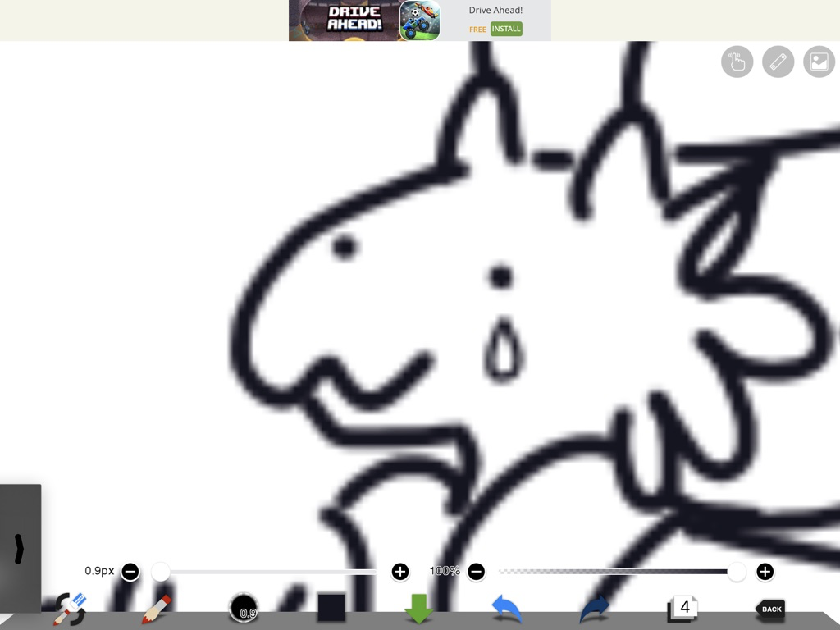The image size is (840, 630).
Task: Select the pencil brush tool
Action: click(155, 610)
